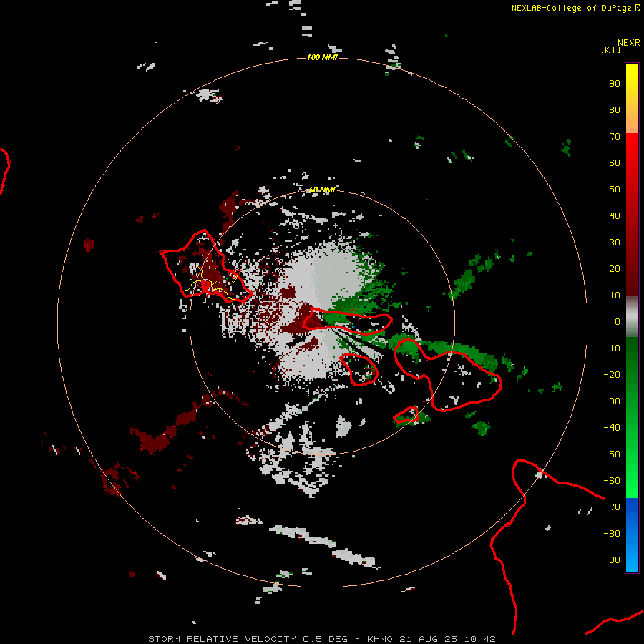Click the -30 value on the velocity scale
Screen dimensions: 644x644
click(x=612, y=401)
